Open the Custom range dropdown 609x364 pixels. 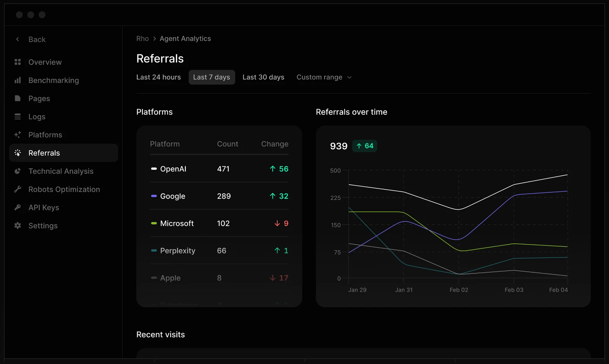[x=324, y=77]
